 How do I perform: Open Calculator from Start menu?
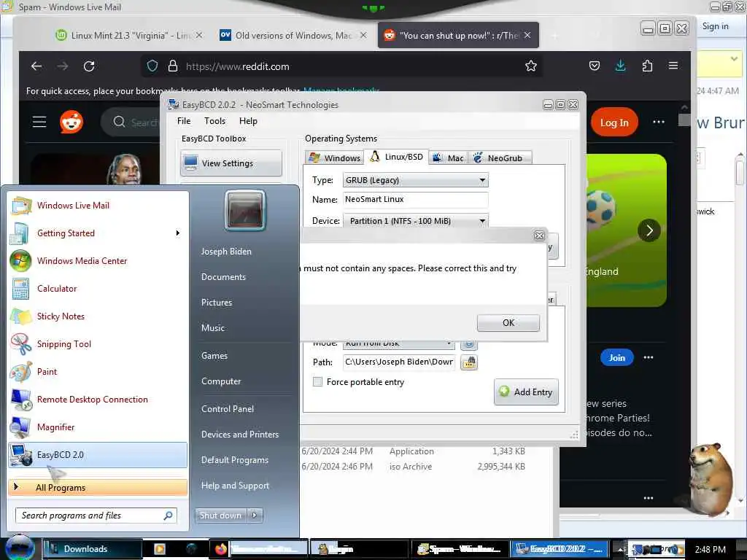pos(98,289)
